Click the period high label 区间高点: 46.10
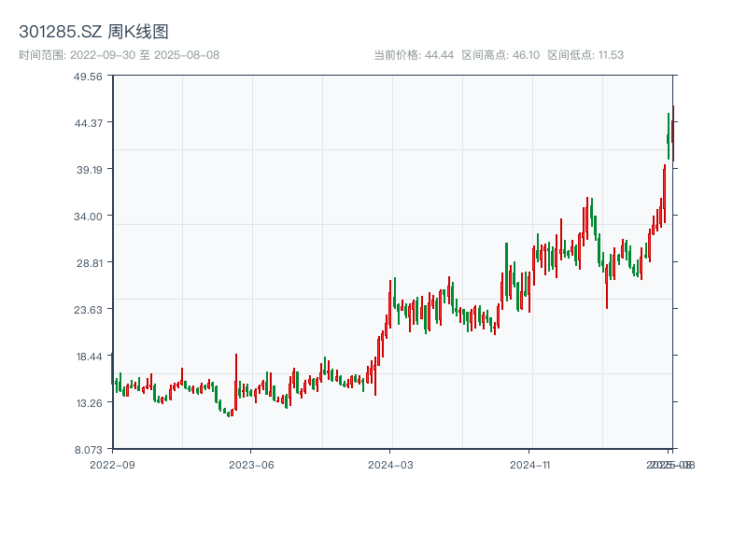 [500, 55]
